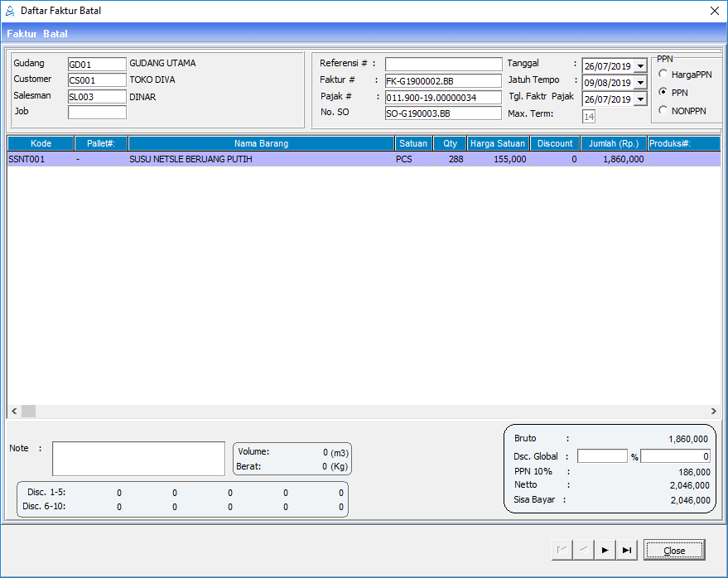Choose the NONPPN radio option
The height and width of the screenshot is (578, 728).
click(x=663, y=111)
